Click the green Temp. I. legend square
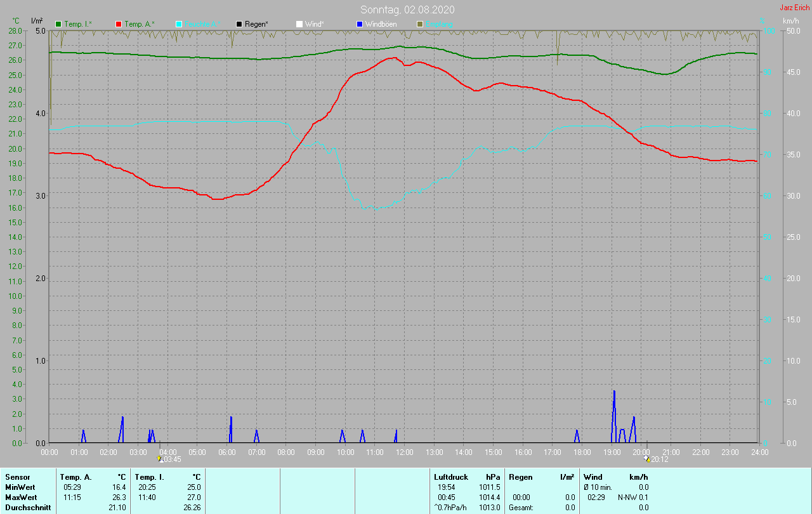The image size is (812, 514). pyautogui.click(x=59, y=24)
